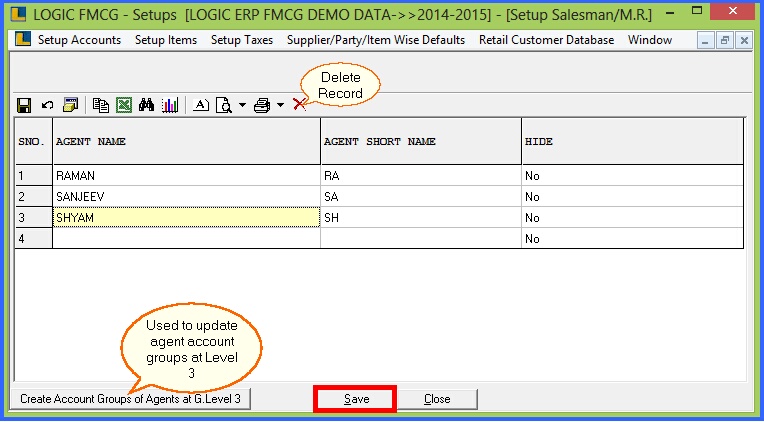Expand the print preview dropdown arrow
This screenshot has height=422, width=764.
(242, 104)
